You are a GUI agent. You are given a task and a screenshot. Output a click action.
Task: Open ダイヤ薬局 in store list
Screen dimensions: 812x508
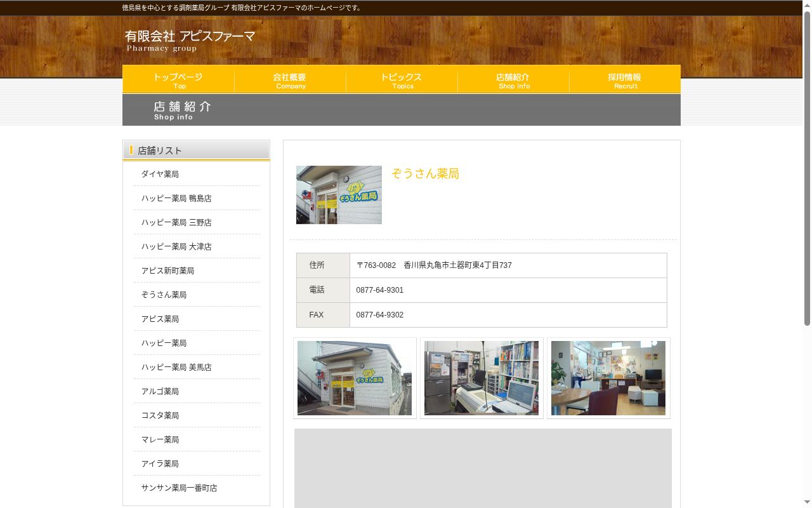(x=160, y=174)
